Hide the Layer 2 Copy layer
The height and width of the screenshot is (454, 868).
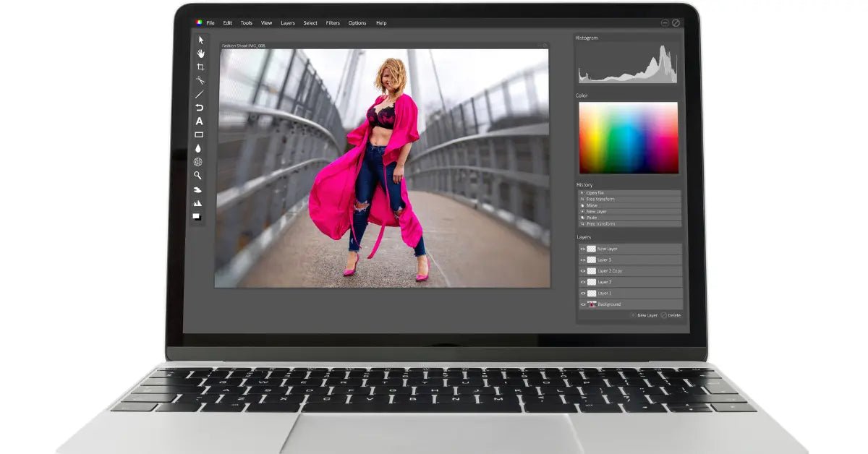[x=583, y=271]
